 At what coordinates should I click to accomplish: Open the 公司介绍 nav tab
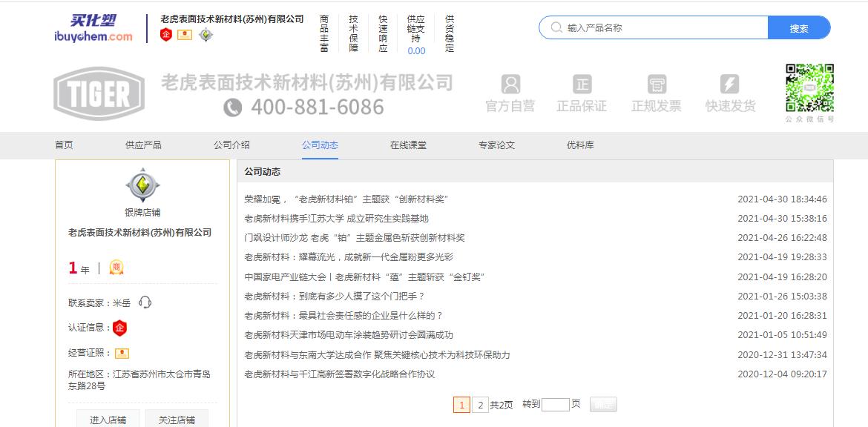[x=232, y=145]
